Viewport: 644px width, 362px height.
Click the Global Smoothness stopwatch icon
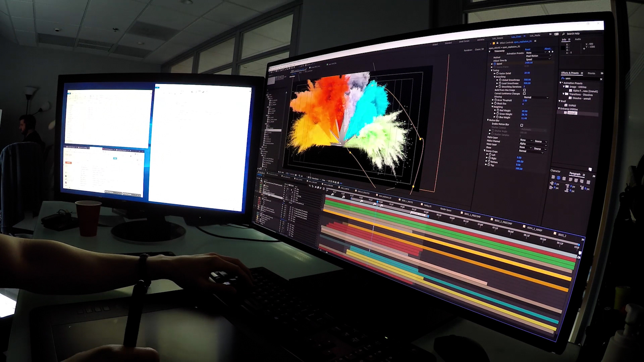click(500, 80)
